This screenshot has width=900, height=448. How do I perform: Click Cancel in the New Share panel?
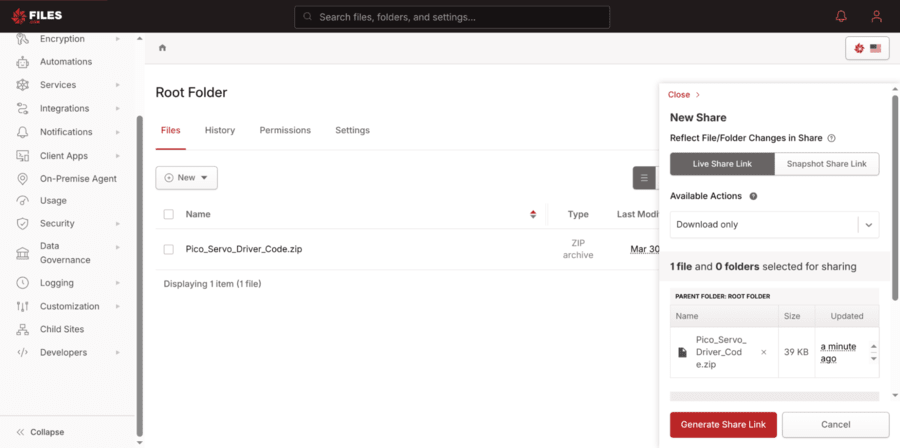[x=835, y=425]
